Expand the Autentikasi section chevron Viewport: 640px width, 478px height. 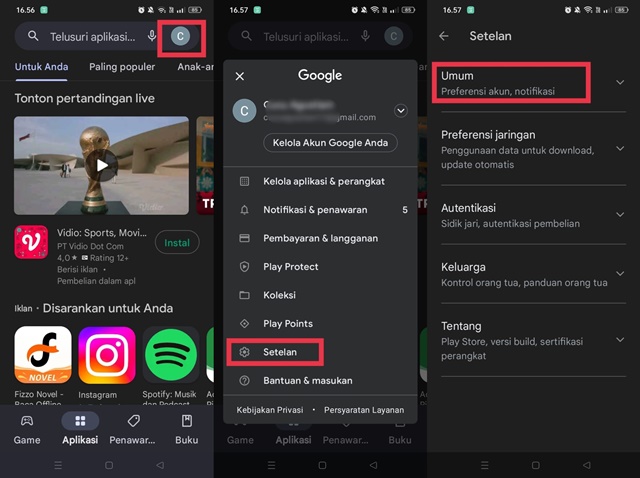[x=620, y=215]
